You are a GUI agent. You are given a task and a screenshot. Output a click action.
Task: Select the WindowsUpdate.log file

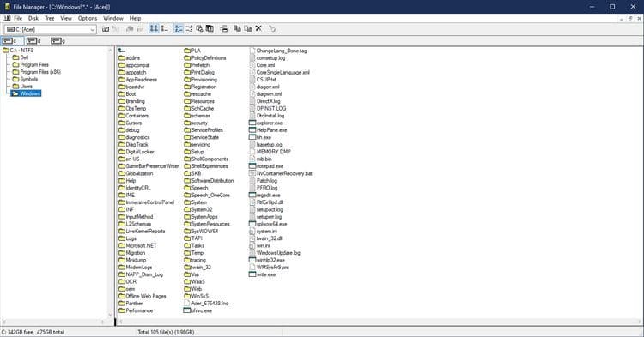(275, 253)
